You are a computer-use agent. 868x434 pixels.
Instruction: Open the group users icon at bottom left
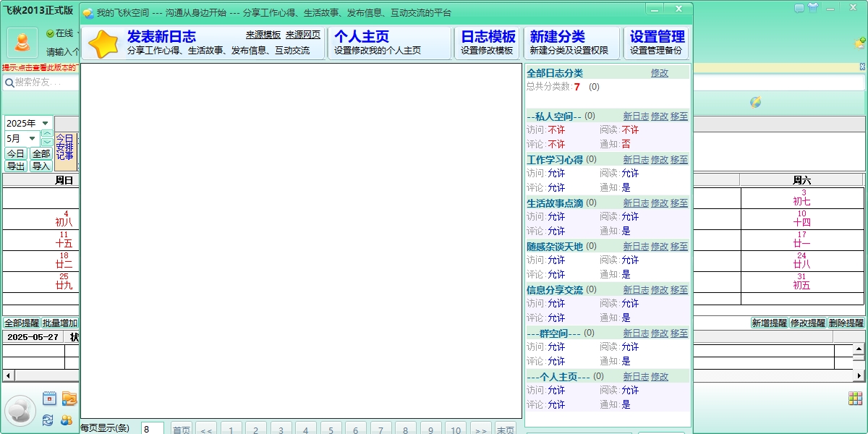67,420
